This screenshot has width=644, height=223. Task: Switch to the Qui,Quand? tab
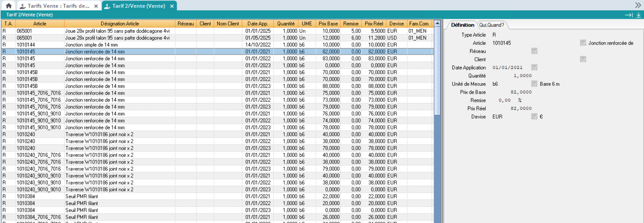[491, 25]
